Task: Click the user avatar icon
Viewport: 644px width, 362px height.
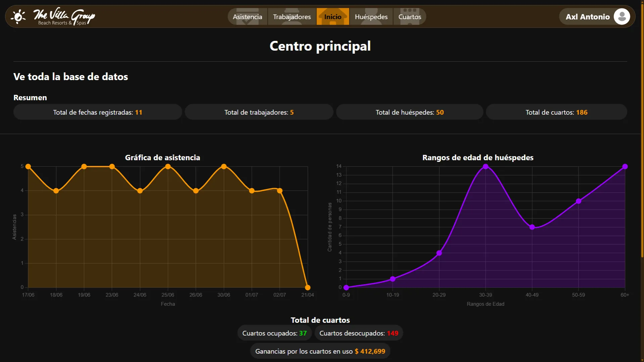Action: click(x=622, y=16)
